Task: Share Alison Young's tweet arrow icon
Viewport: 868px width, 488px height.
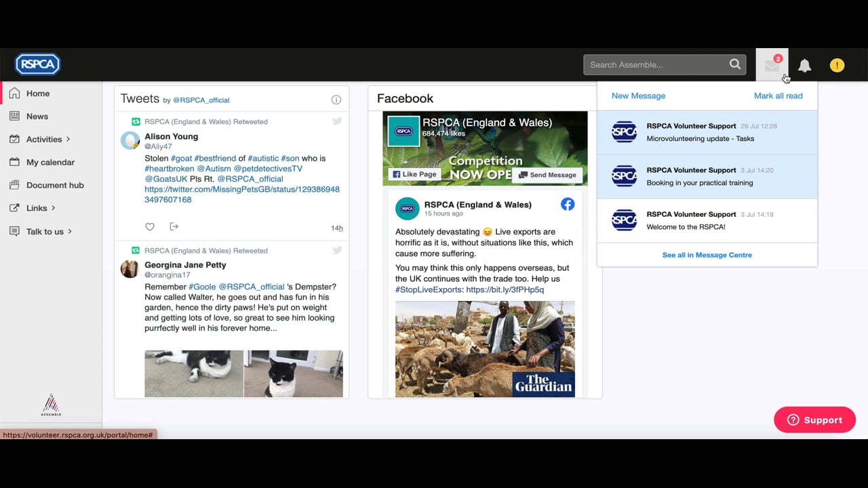Action: tap(174, 226)
